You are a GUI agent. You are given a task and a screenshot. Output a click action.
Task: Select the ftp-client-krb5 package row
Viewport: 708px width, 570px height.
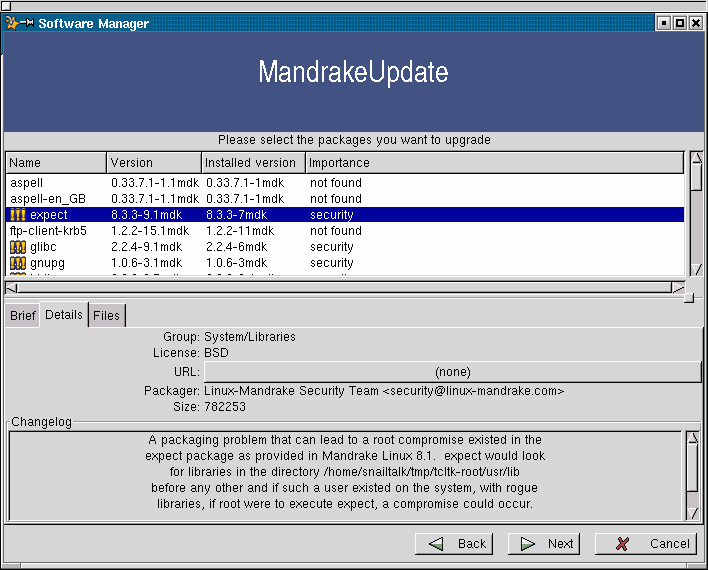coord(345,231)
